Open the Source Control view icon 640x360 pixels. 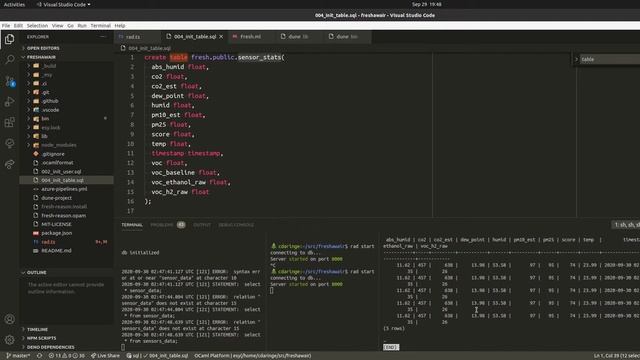coord(9,81)
